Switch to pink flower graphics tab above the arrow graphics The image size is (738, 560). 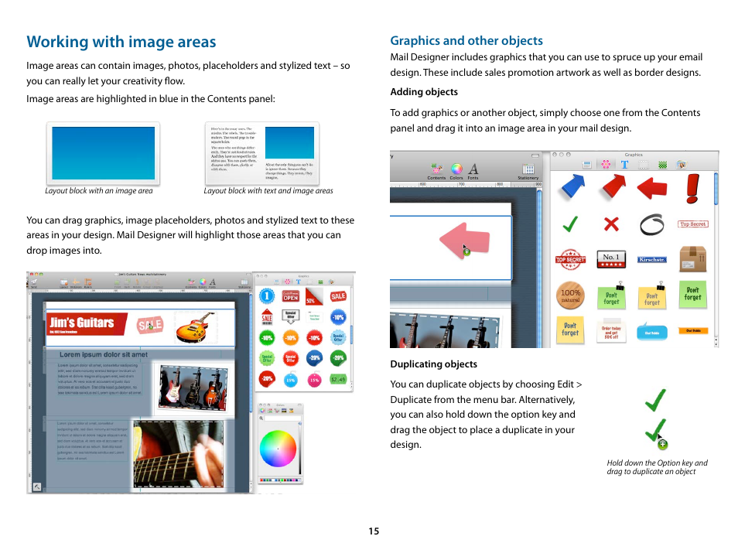tap(606, 164)
